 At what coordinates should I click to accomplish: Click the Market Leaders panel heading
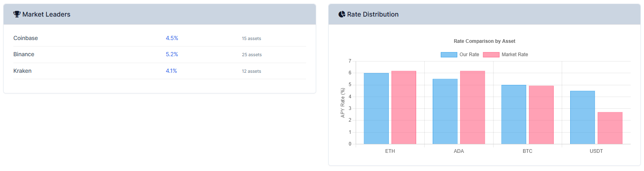tap(46, 14)
